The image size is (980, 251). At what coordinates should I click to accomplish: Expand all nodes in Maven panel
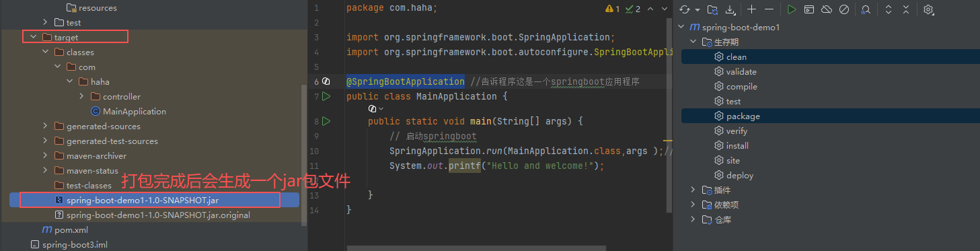coord(889,9)
